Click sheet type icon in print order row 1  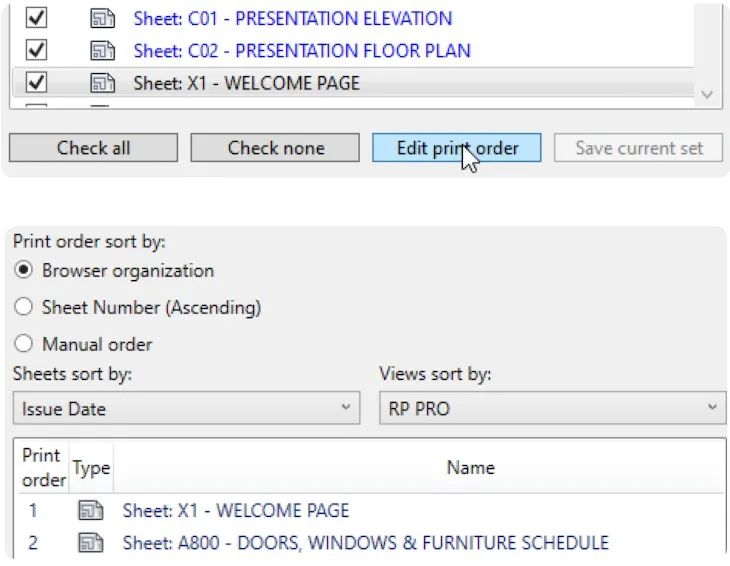point(90,510)
